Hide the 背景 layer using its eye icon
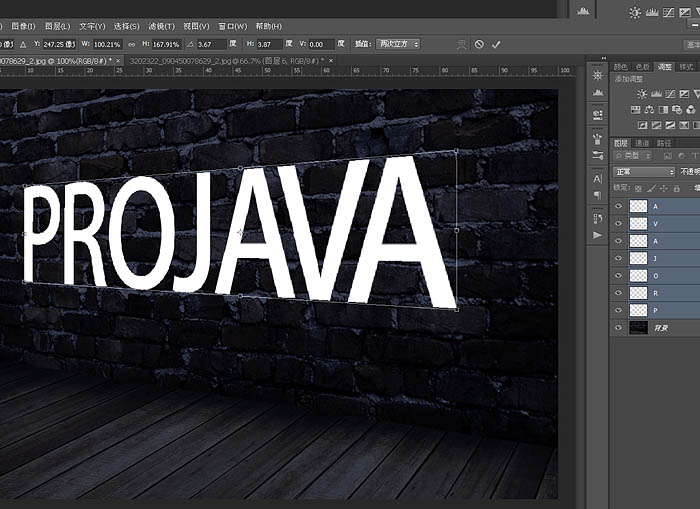700x509 pixels. coord(619,328)
